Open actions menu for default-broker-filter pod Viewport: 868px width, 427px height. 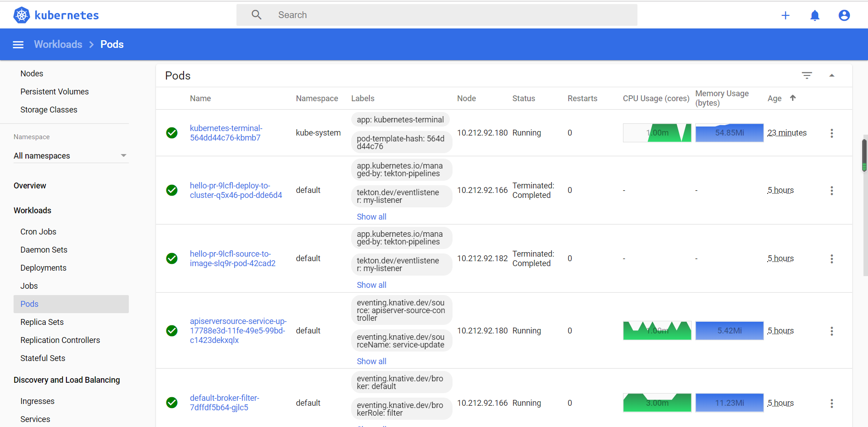[x=831, y=403]
